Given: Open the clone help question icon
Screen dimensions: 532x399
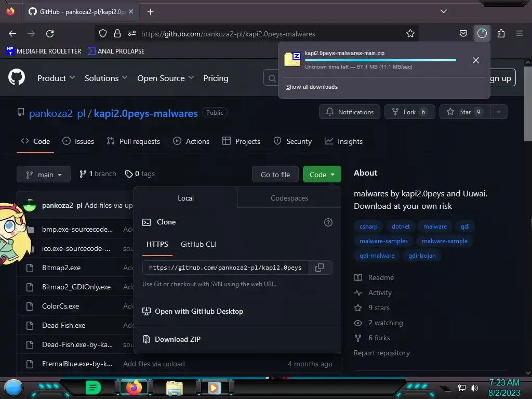Looking at the screenshot, I should point(328,222).
